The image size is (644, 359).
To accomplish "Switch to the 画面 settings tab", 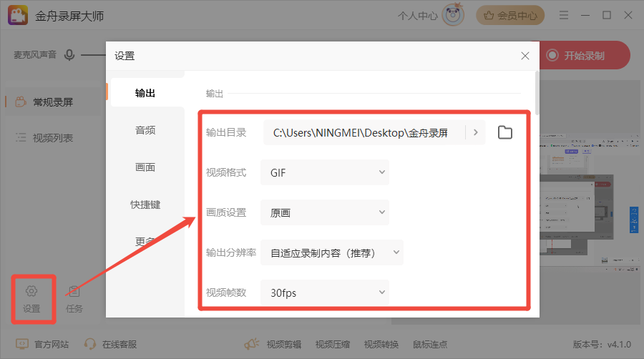I will pyautogui.click(x=145, y=167).
